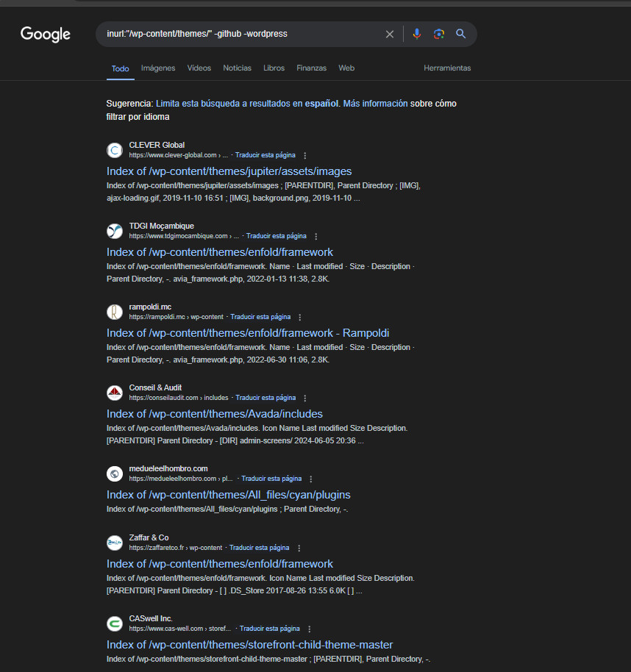Click the Más información link
Screen dimensions: 631x672
click(375, 104)
